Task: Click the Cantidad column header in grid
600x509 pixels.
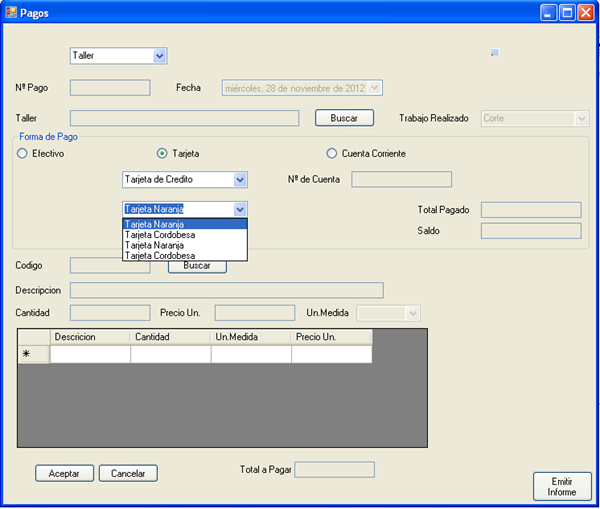Action: pos(170,337)
